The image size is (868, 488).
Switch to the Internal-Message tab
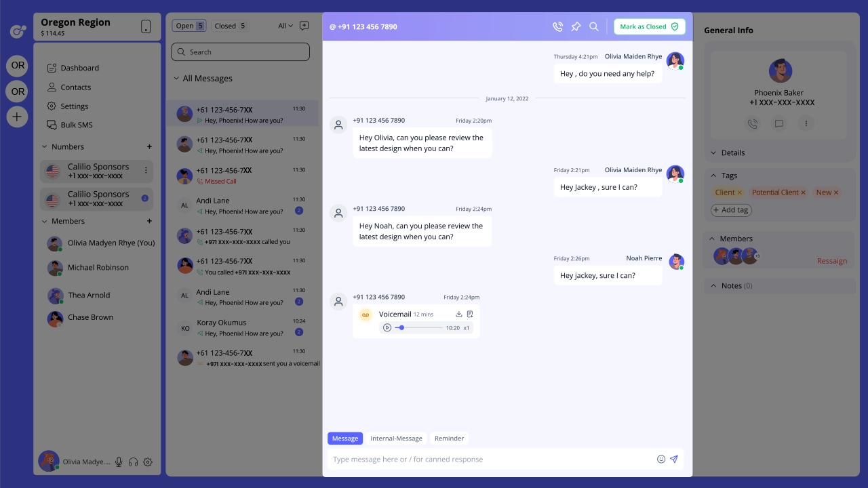(396, 439)
